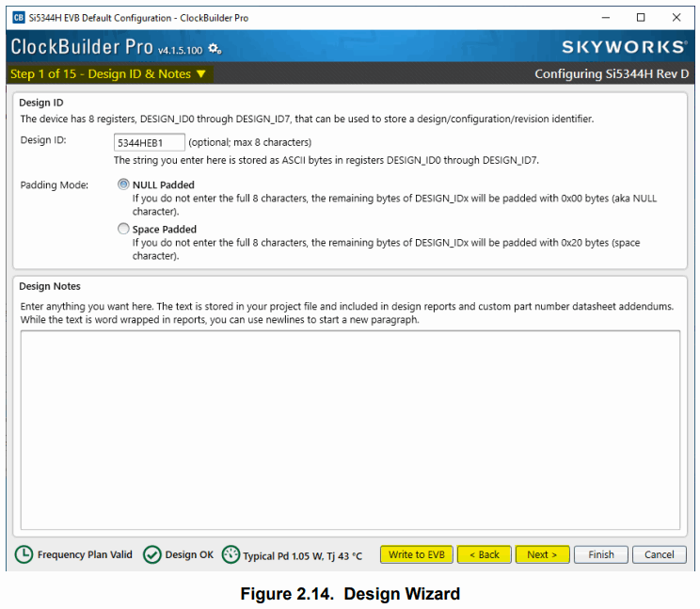Click the Frequency Plan Valid status text

(85, 554)
